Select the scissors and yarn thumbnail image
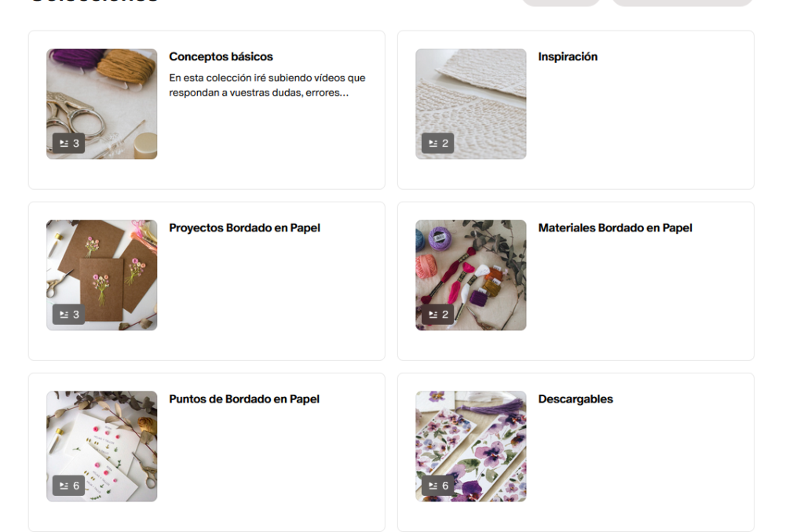Image resolution: width=804 pixels, height=532 pixels. pyautogui.click(x=101, y=104)
